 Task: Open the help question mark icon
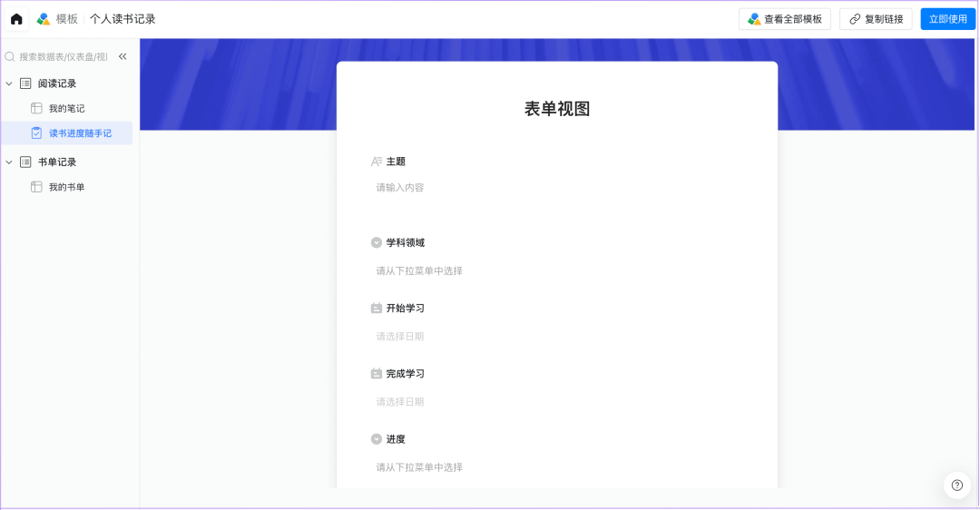coord(956,485)
